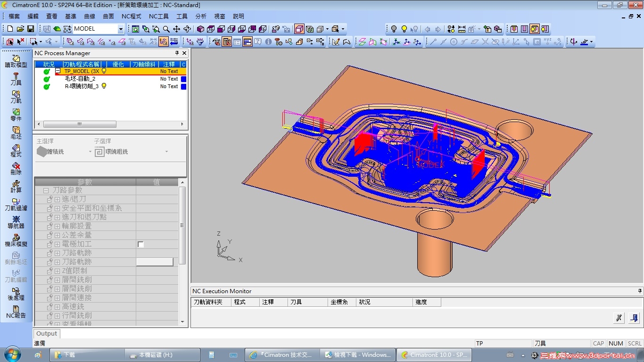Click the gray light bulb hide icon
644x362 pixels.
pyautogui.click(x=394, y=29)
